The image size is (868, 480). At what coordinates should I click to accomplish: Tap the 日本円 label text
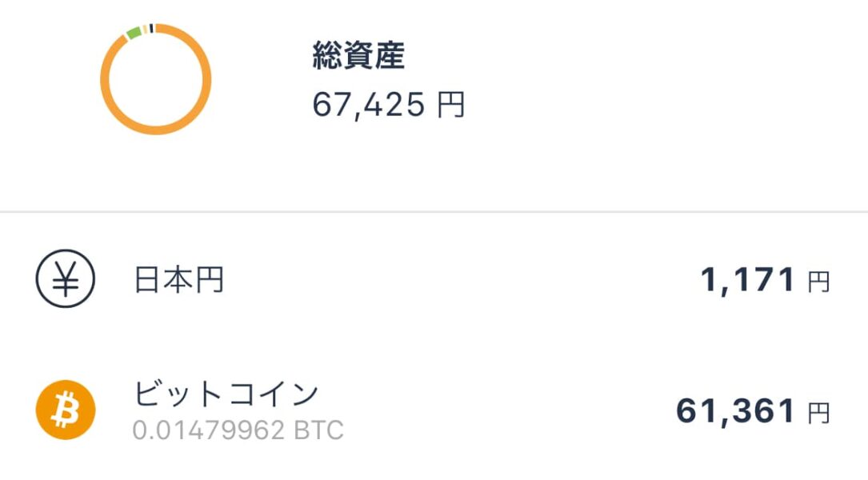click(x=179, y=279)
